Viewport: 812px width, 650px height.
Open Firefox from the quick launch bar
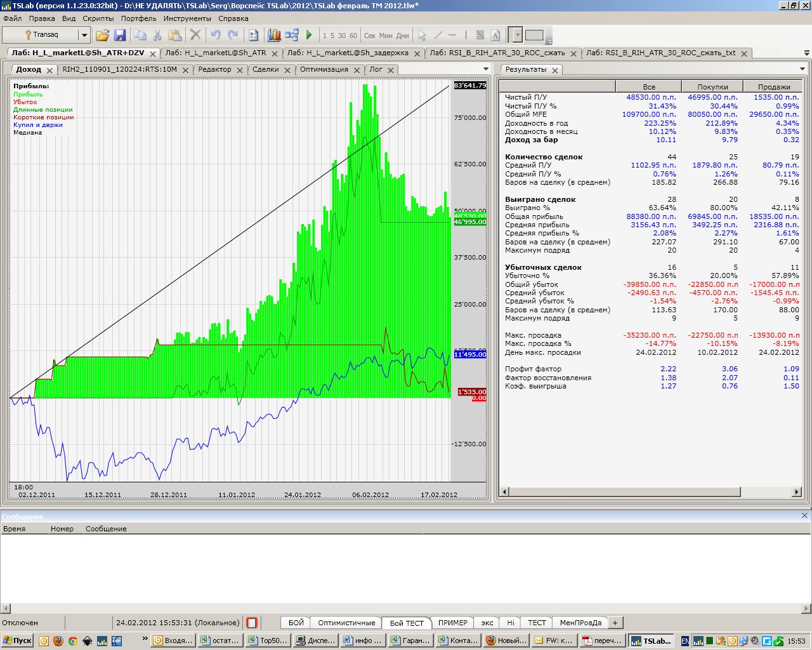(58, 640)
